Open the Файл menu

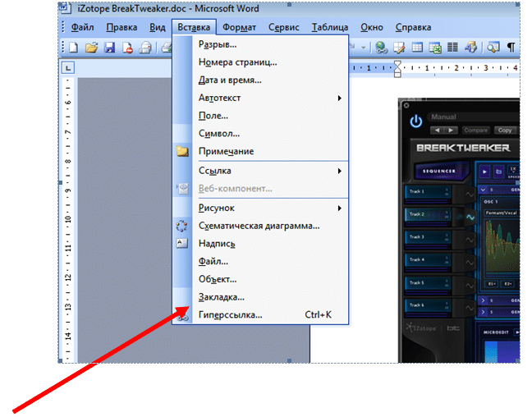(82, 27)
